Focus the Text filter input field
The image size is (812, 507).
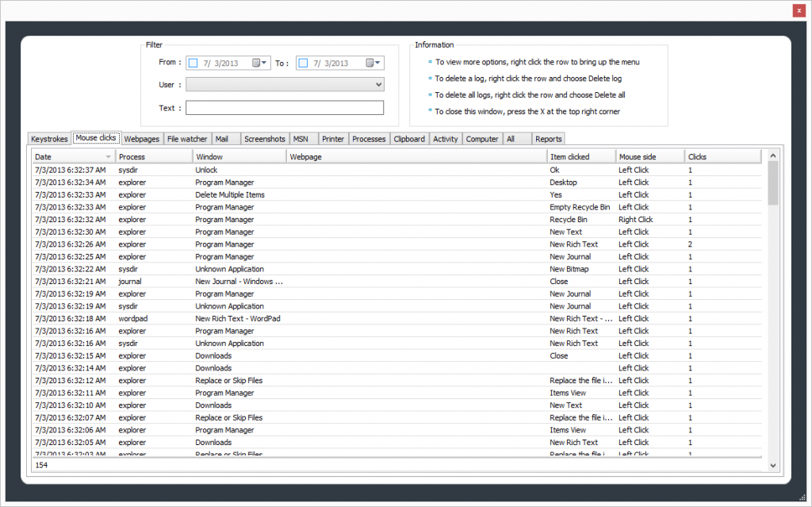coord(285,108)
